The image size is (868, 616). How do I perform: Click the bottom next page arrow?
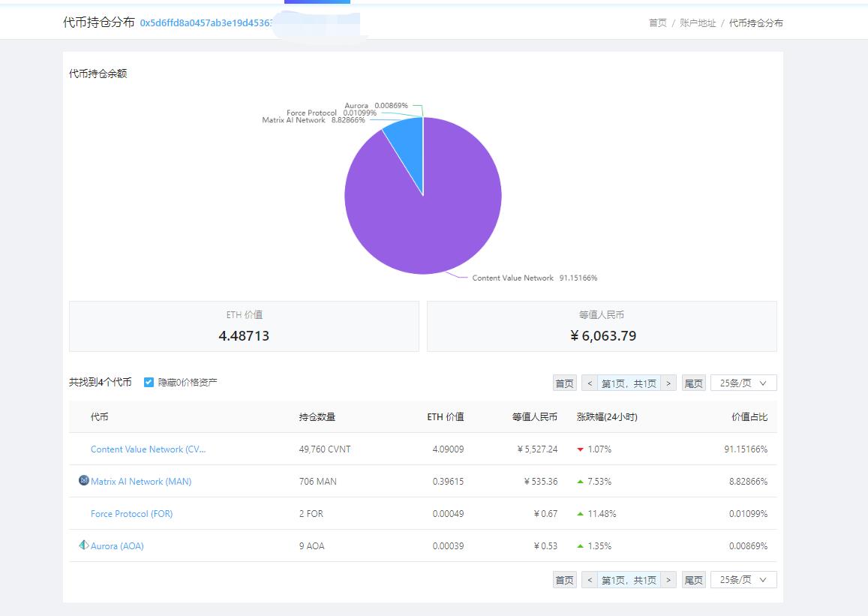(668, 579)
